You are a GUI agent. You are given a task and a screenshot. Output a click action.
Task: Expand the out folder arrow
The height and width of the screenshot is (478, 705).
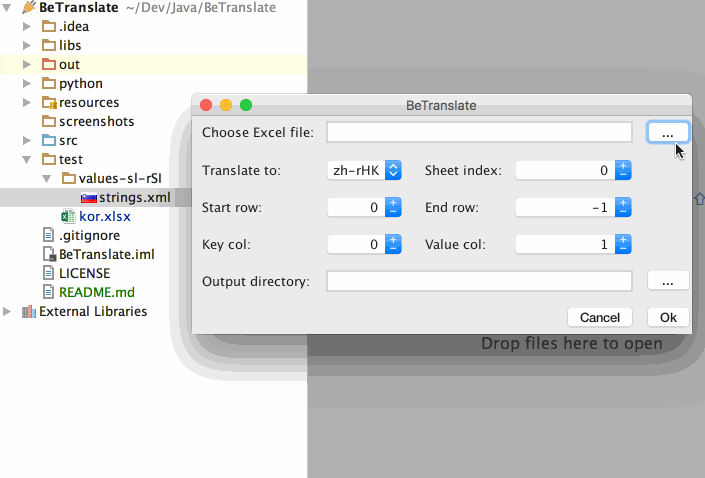click(27, 64)
